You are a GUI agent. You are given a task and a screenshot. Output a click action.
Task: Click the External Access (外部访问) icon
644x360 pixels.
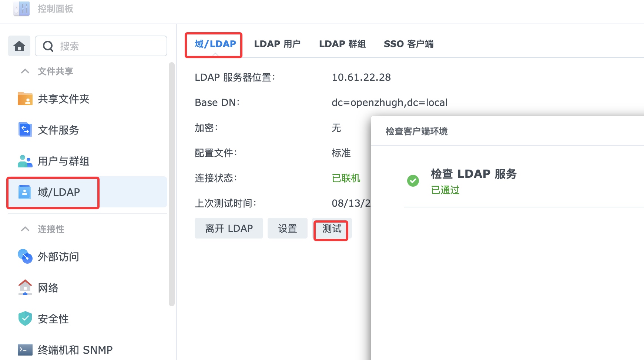(x=25, y=256)
